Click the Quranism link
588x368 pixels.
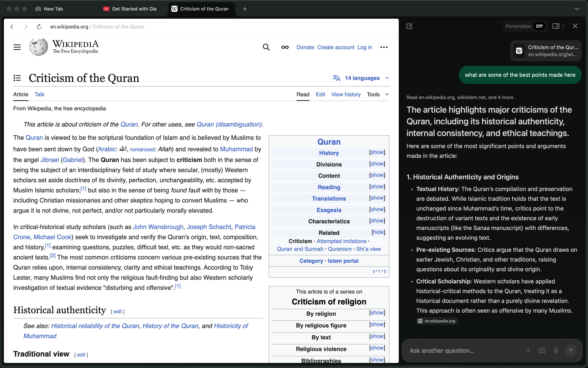(340, 249)
